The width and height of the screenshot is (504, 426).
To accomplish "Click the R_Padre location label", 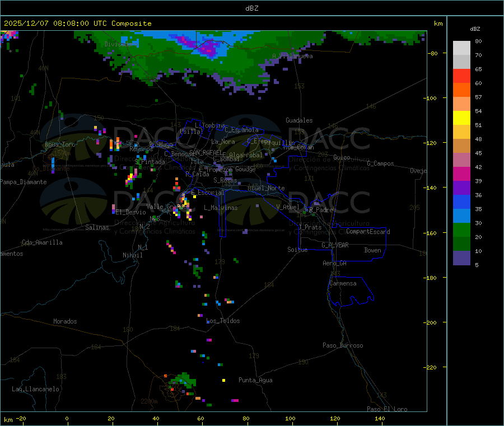I will click(x=321, y=210).
